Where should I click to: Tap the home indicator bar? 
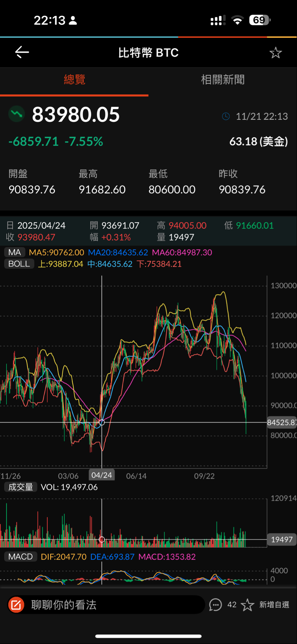(148, 636)
